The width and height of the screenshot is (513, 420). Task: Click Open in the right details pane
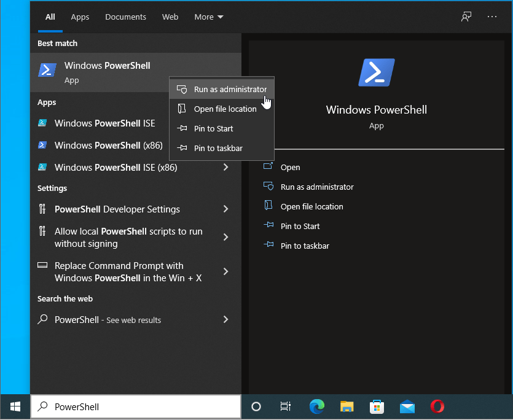[290, 167]
